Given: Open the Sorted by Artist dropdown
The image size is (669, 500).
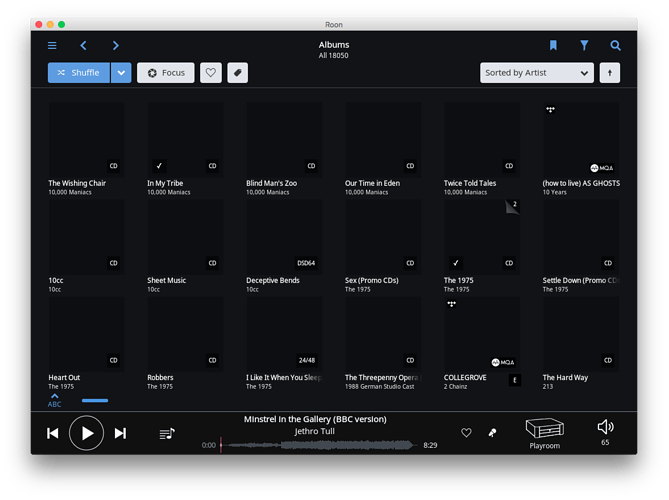Looking at the screenshot, I should tap(537, 73).
